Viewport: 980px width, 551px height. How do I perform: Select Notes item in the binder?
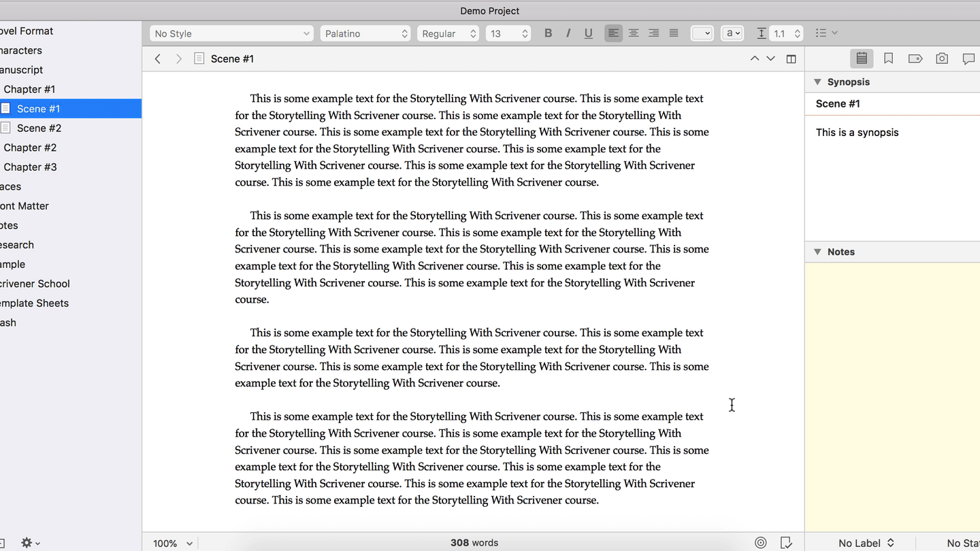click(71, 225)
